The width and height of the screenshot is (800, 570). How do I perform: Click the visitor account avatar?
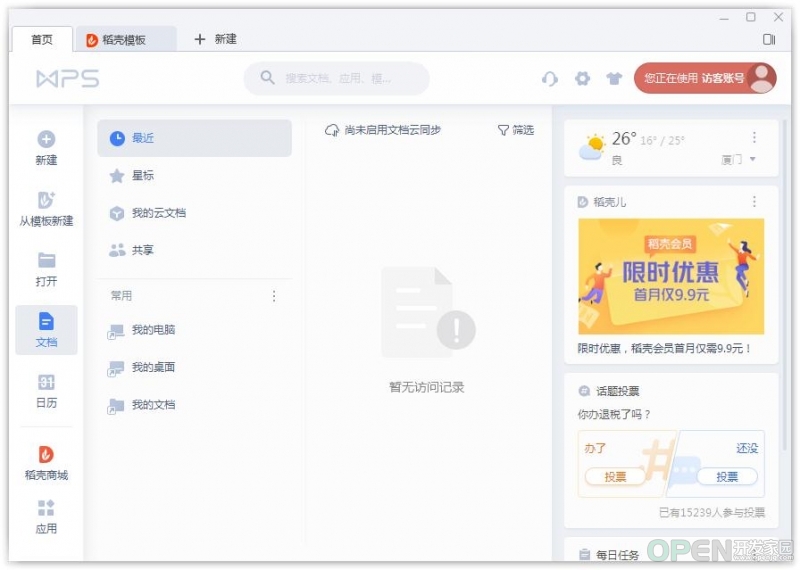point(762,78)
